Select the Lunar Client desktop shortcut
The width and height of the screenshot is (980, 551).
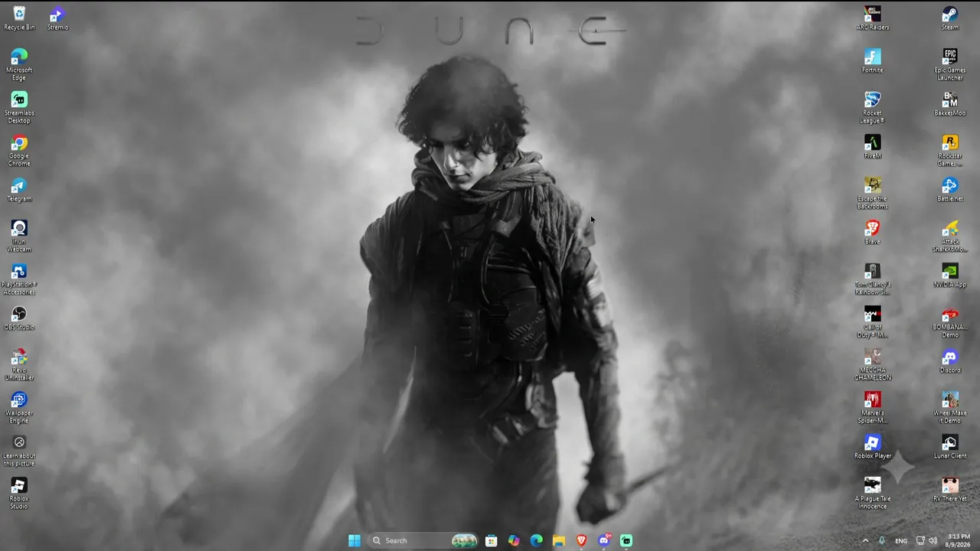pyautogui.click(x=950, y=447)
